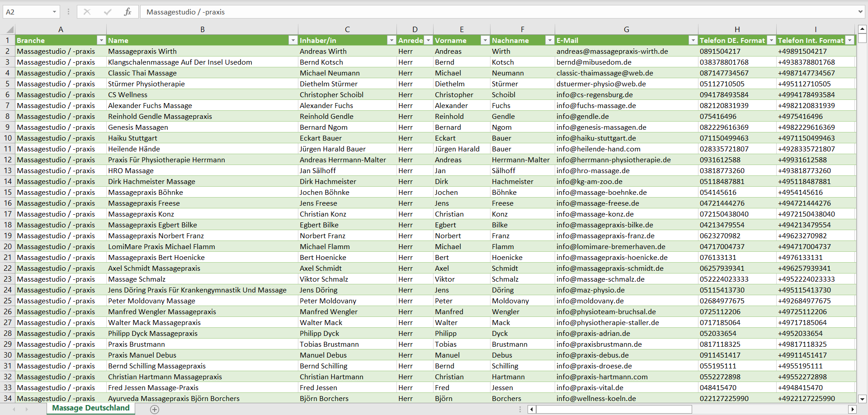The height and width of the screenshot is (415, 868).
Task: Open the Branche filter dropdown
Action: [101, 40]
